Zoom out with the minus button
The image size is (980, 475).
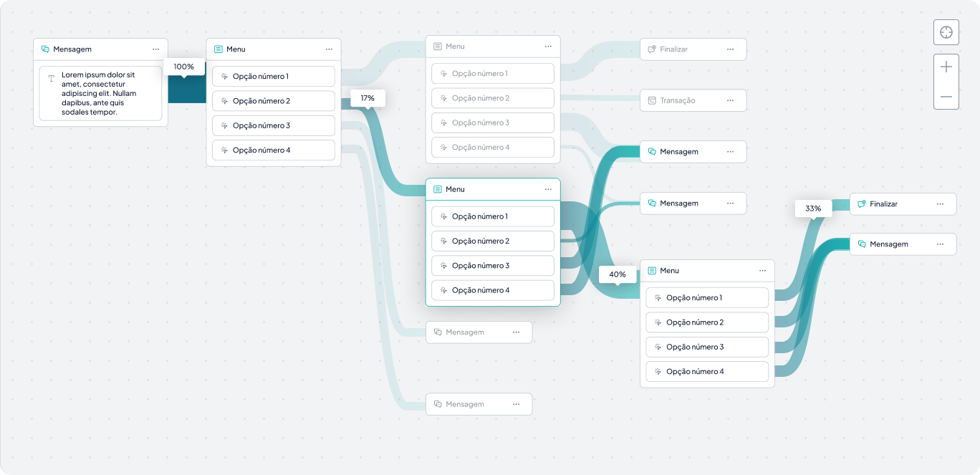[x=946, y=96]
